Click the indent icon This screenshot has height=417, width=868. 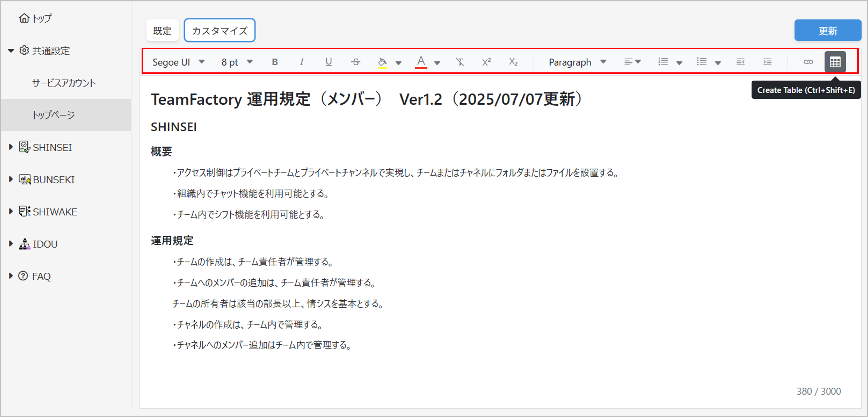767,62
